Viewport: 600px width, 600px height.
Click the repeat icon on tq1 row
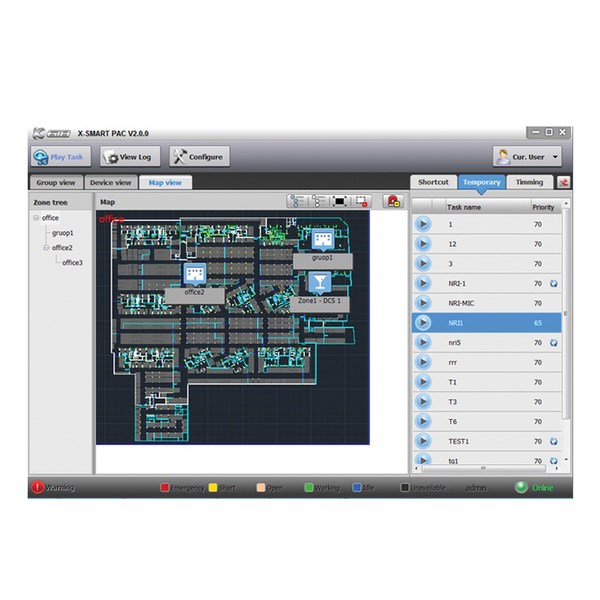click(x=553, y=461)
